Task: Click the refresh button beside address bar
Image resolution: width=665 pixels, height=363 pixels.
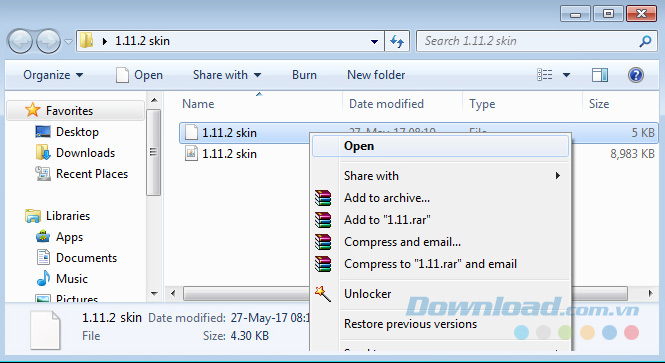Action: pos(397,41)
